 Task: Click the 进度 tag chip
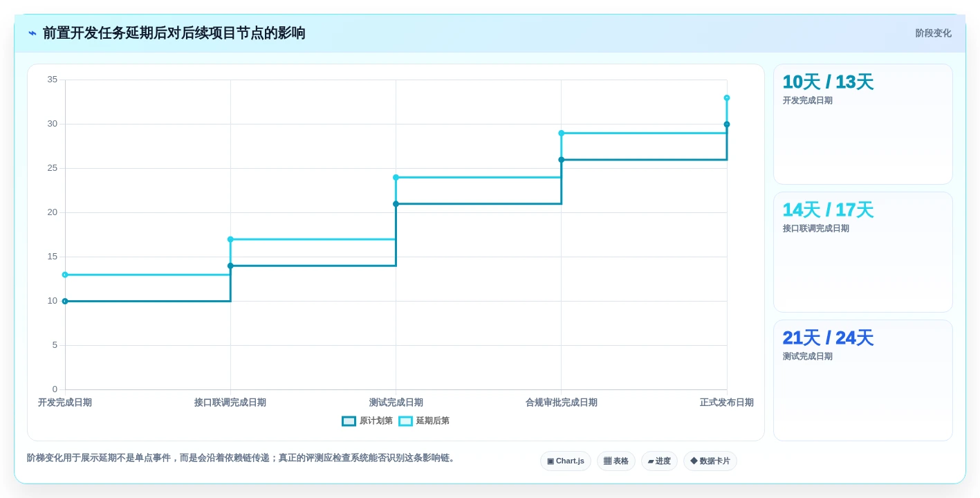pos(659,461)
